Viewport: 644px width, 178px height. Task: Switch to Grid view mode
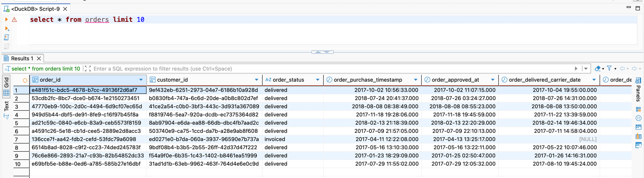pyautogui.click(x=7, y=82)
